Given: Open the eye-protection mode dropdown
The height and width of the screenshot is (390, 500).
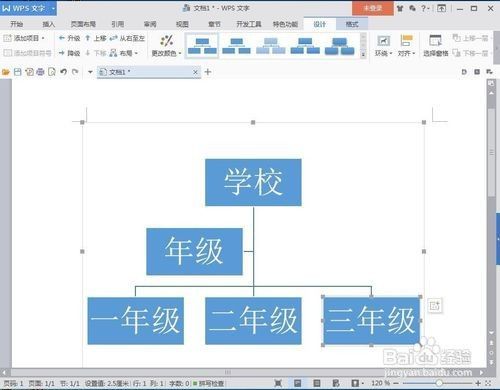Looking at the screenshot, I should tap(357, 384).
